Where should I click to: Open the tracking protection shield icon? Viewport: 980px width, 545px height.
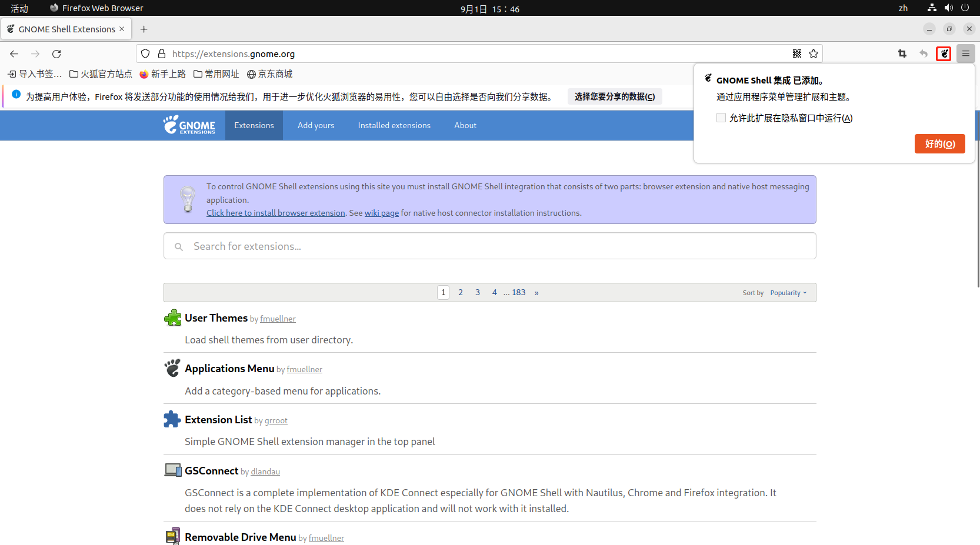[x=145, y=54]
